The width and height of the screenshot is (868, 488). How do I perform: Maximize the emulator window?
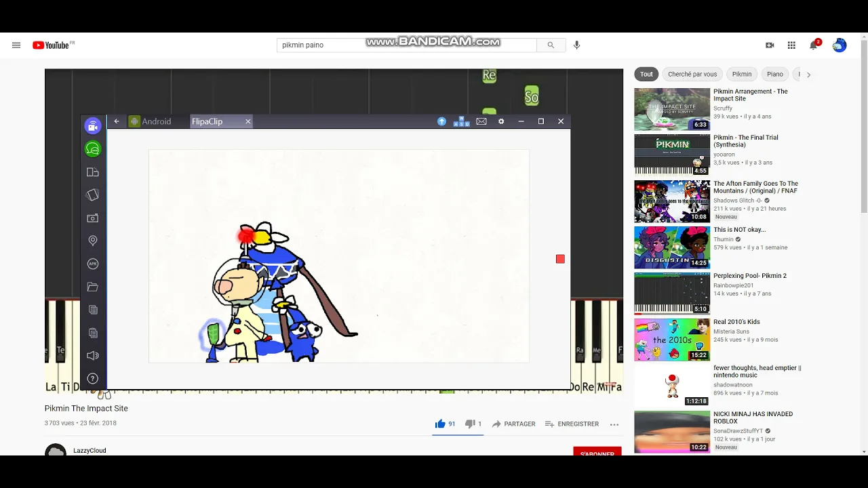pos(540,121)
